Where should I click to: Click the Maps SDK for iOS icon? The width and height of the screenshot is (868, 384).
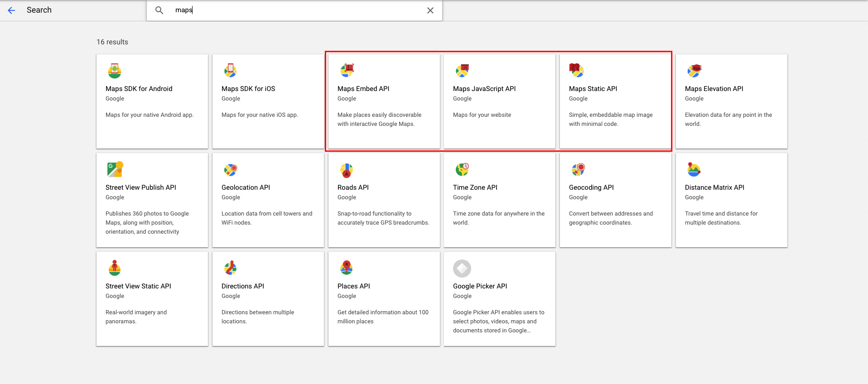[231, 71]
